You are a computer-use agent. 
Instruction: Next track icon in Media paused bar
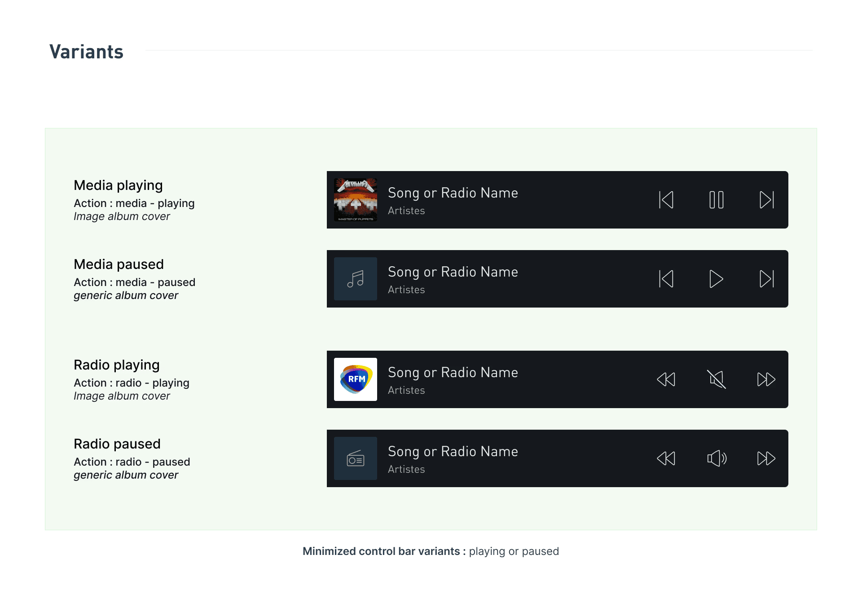(766, 279)
